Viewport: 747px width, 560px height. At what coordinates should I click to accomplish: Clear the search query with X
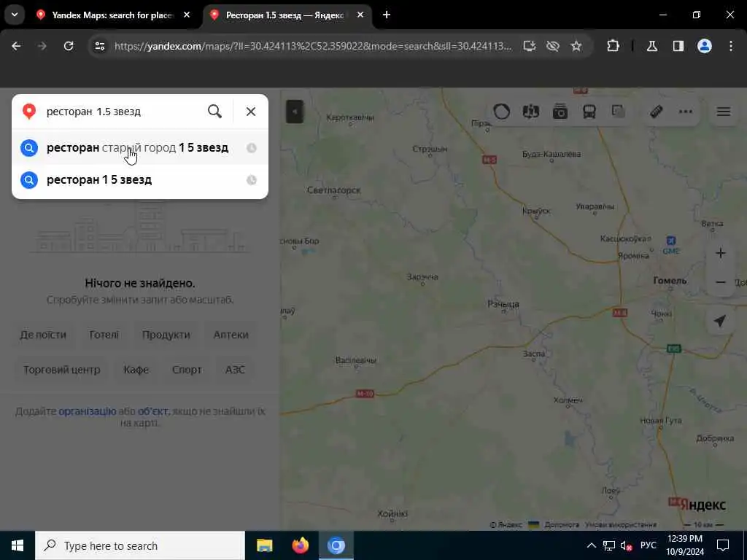[251, 112]
